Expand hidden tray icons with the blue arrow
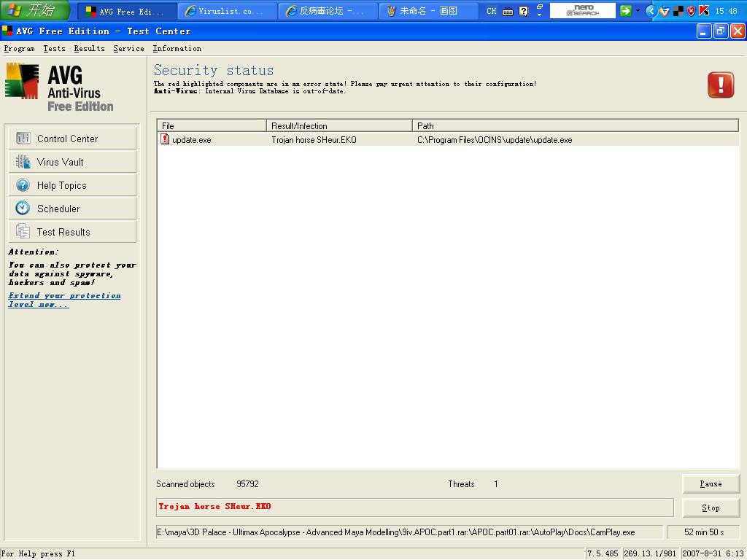The width and height of the screenshot is (747, 560). (x=651, y=11)
